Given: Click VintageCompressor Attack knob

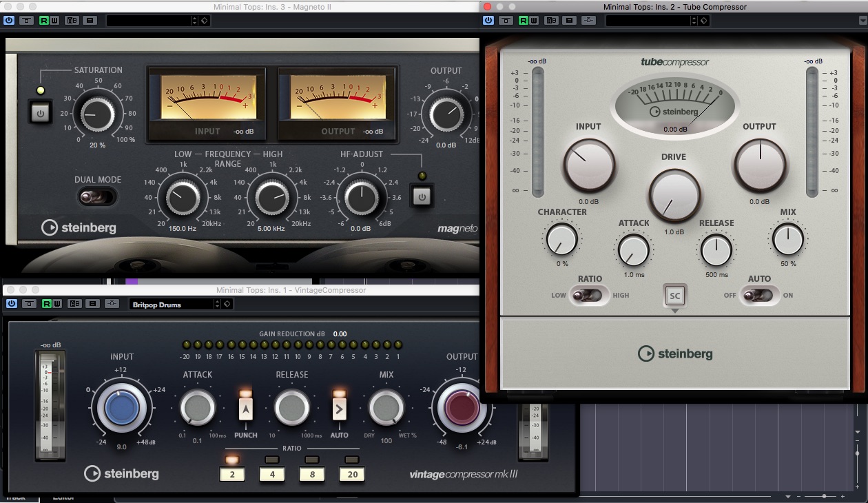Looking at the screenshot, I should tap(198, 408).
